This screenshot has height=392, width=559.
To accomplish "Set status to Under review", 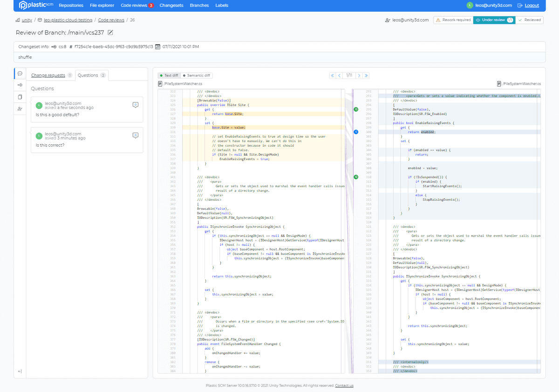I will (x=494, y=20).
